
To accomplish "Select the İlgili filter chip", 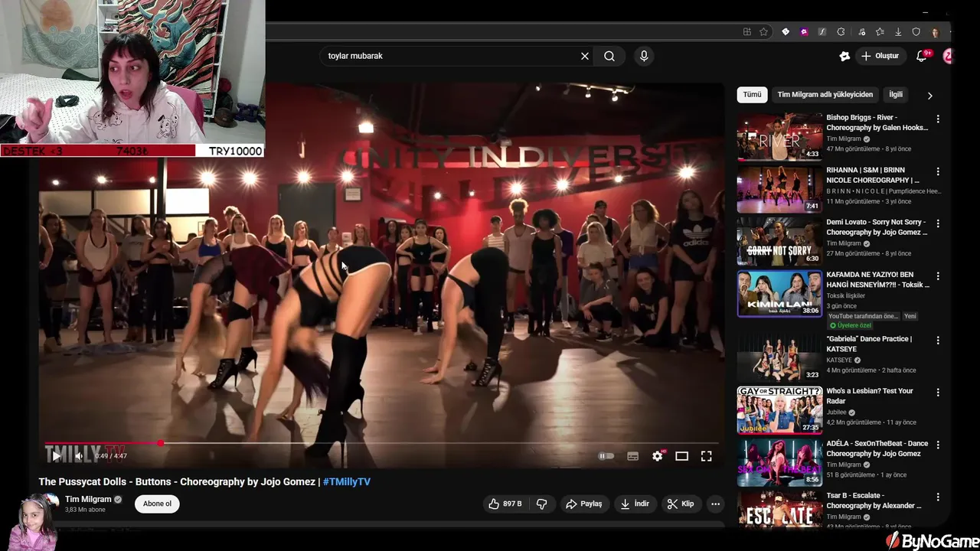I will (896, 95).
